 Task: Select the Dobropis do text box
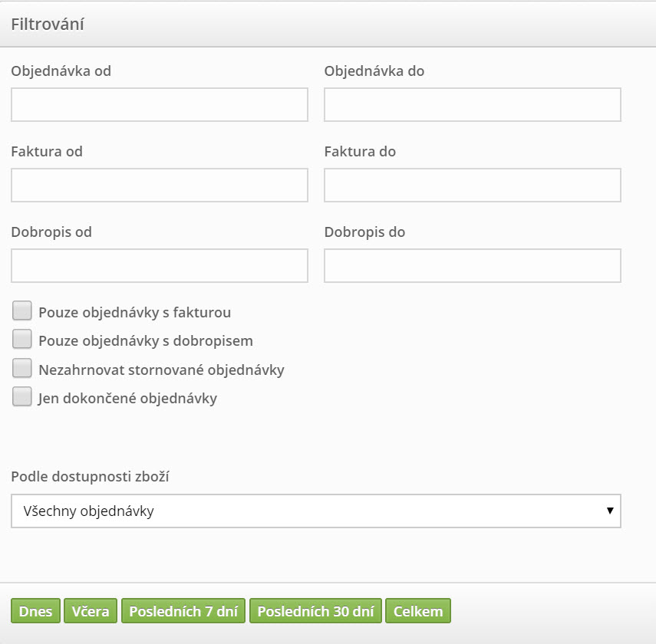pos(473,265)
